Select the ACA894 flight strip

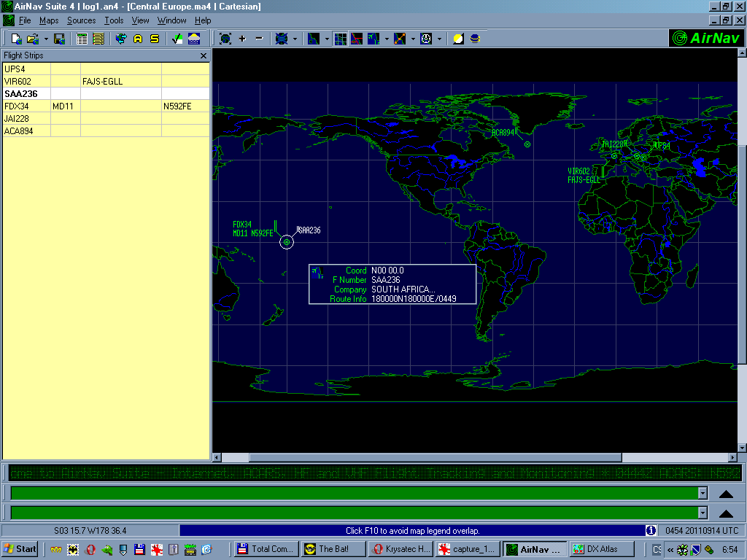(107, 131)
